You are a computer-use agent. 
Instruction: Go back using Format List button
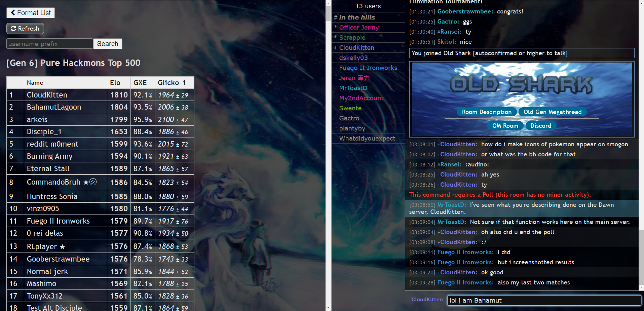coord(31,13)
